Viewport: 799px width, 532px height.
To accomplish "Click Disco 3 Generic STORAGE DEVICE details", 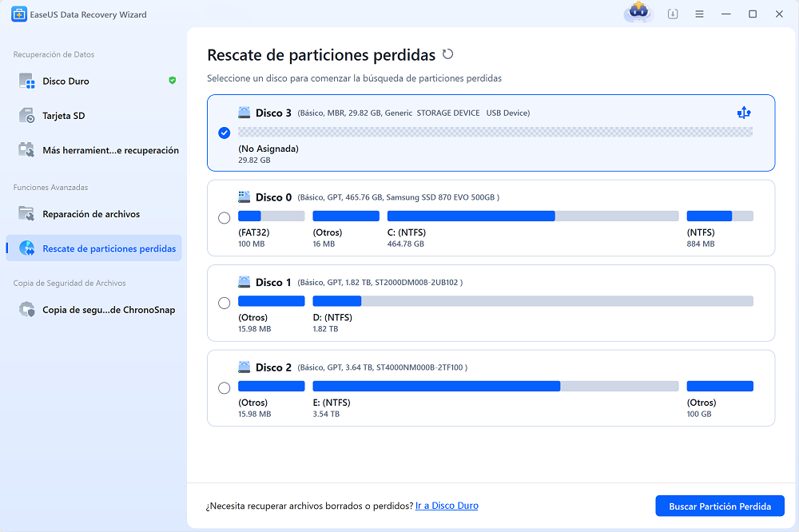I will pos(414,113).
